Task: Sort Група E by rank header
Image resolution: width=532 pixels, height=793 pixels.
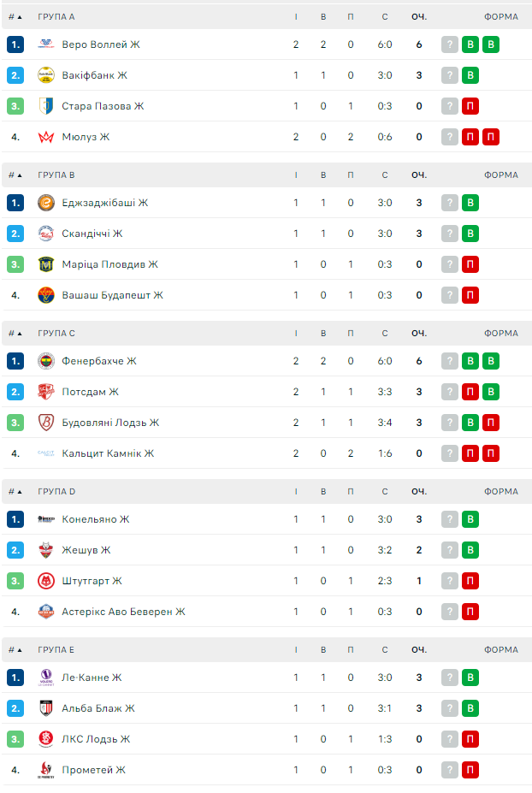Action: point(15,649)
